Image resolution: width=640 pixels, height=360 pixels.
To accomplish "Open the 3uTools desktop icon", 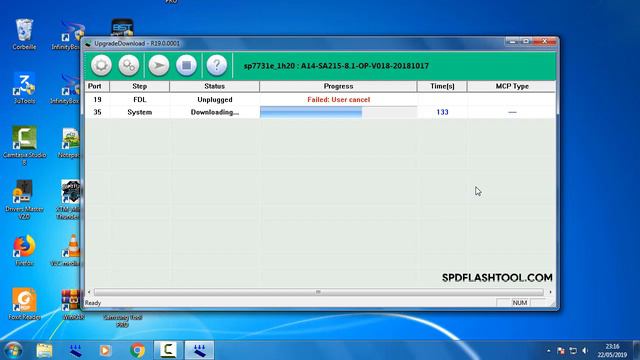I will point(24,88).
